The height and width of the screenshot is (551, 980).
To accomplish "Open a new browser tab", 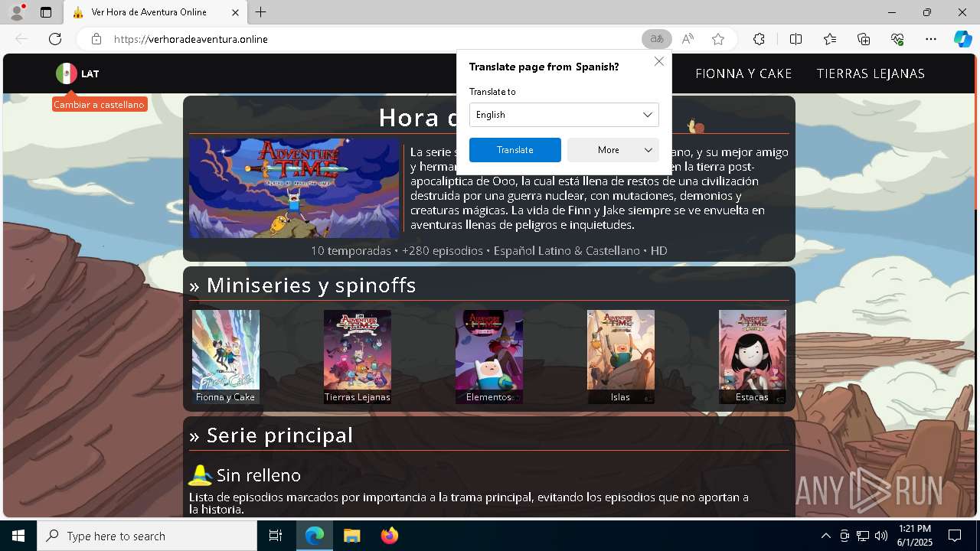I will click(x=261, y=12).
